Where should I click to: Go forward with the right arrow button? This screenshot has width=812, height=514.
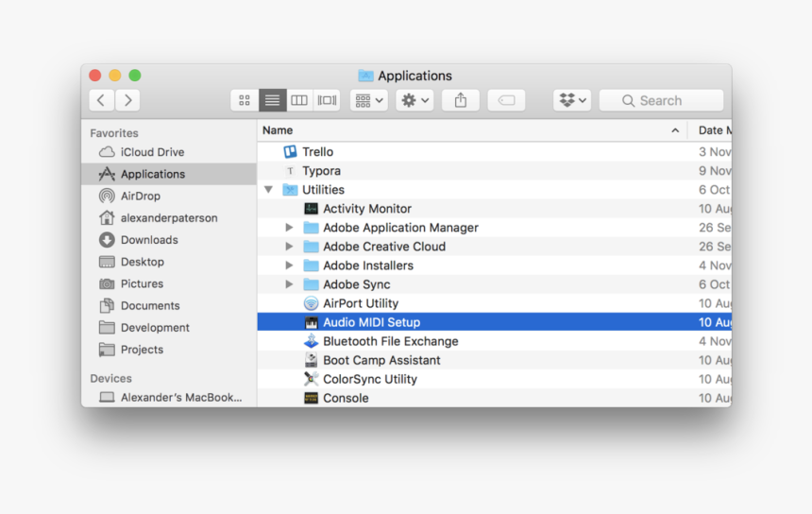[x=127, y=100]
